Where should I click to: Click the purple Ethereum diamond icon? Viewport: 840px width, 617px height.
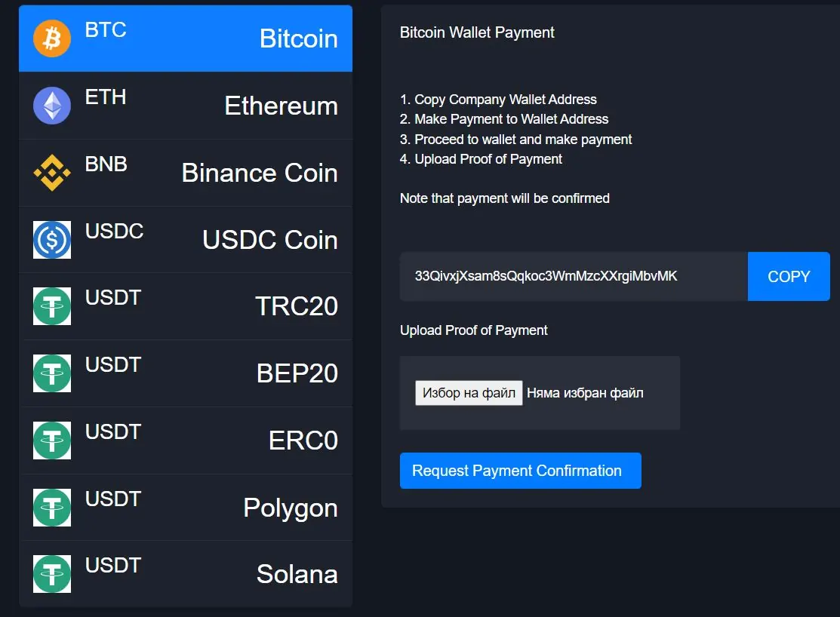52,106
